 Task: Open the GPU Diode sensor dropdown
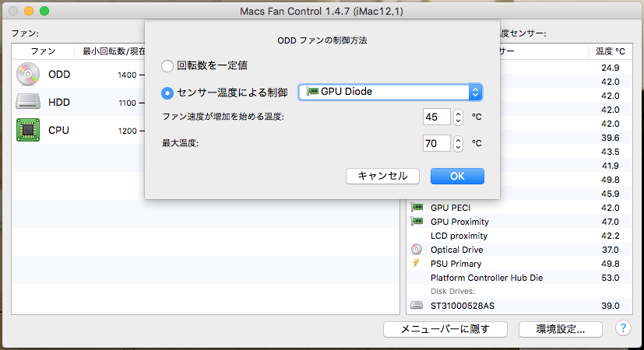pyautogui.click(x=390, y=92)
